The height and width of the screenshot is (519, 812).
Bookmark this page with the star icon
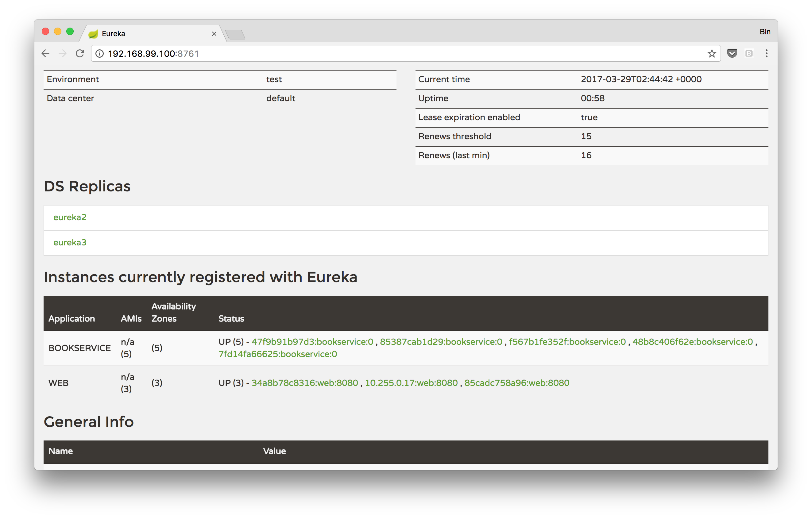712,53
